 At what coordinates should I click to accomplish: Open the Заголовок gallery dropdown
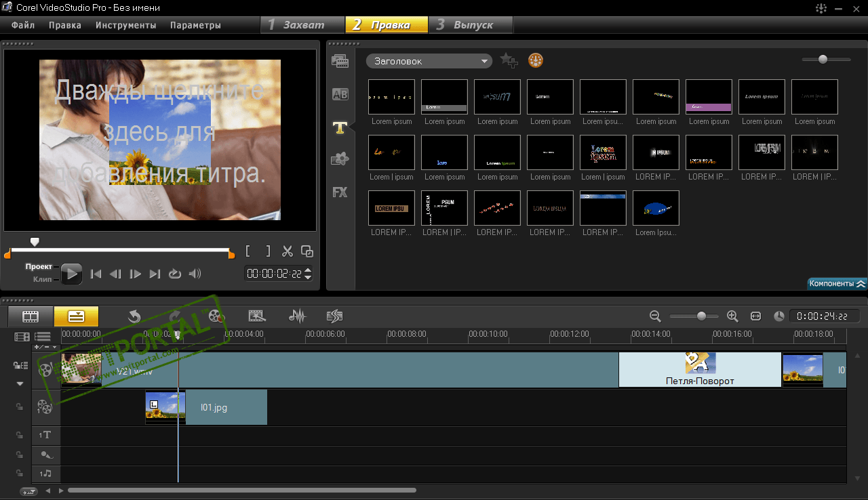point(429,61)
